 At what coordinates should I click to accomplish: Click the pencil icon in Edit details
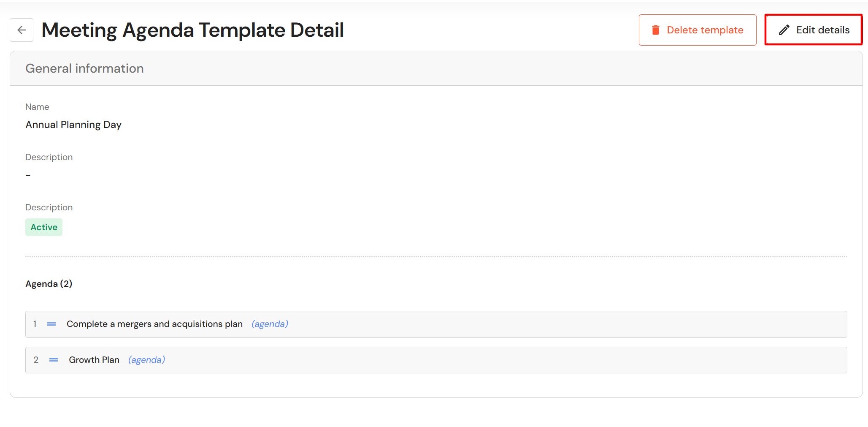784,30
